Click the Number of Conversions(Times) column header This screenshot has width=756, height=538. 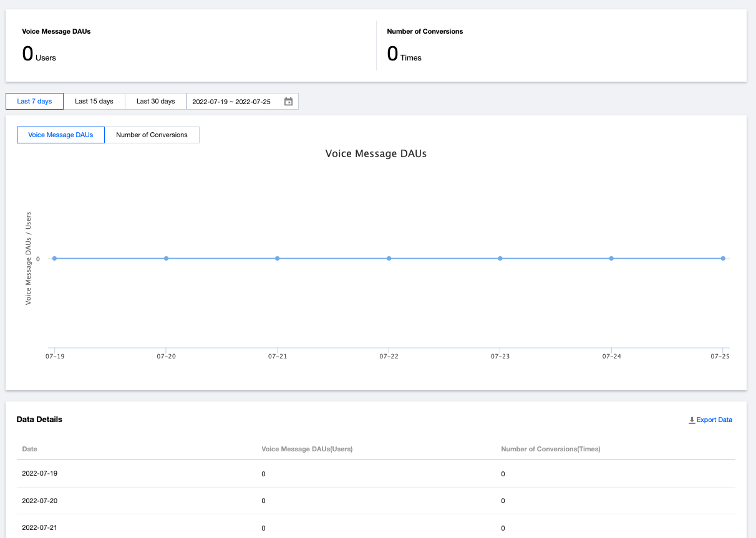(551, 449)
